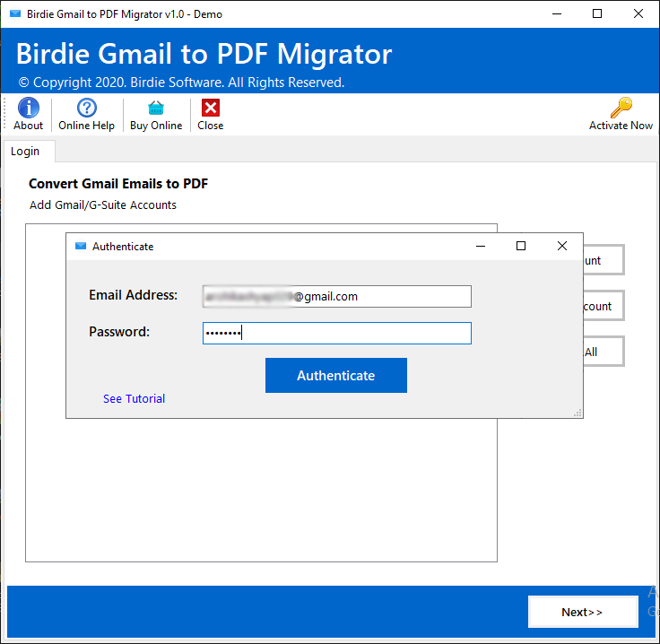Maximize the Authenticate dialog
Screen dimensions: 660x644
point(521,246)
